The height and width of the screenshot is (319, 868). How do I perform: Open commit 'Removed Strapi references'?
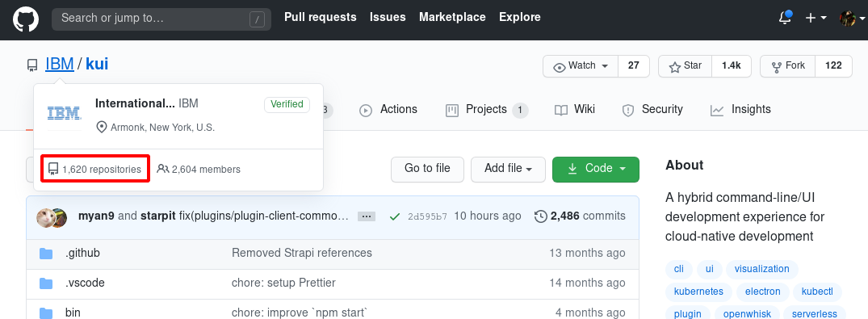302,253
